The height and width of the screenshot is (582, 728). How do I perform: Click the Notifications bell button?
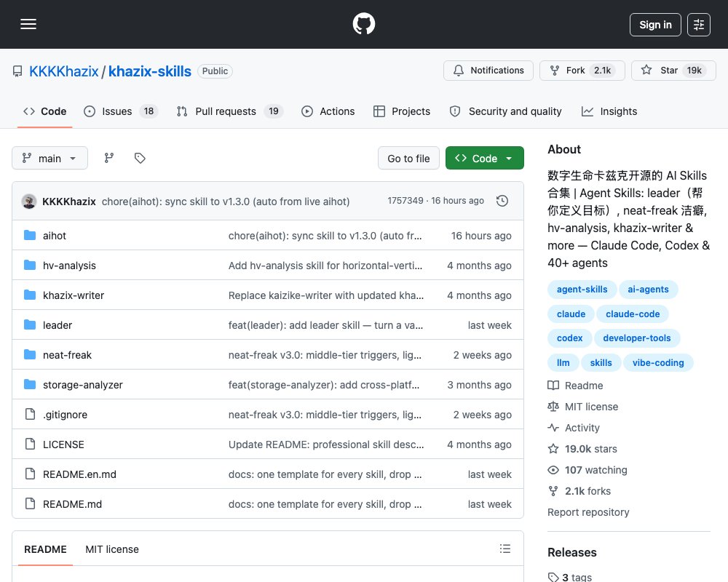(x=488, y=70)
